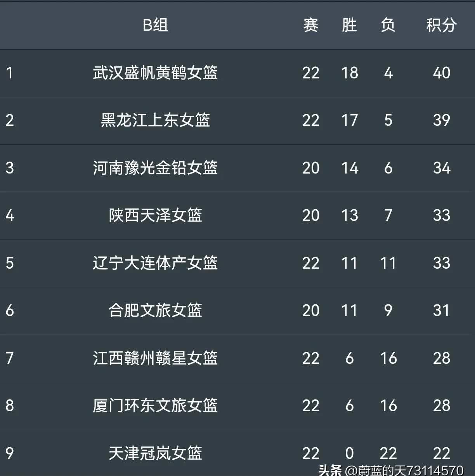Open 陕西天泽女篮 team entry

coord(155,215)
